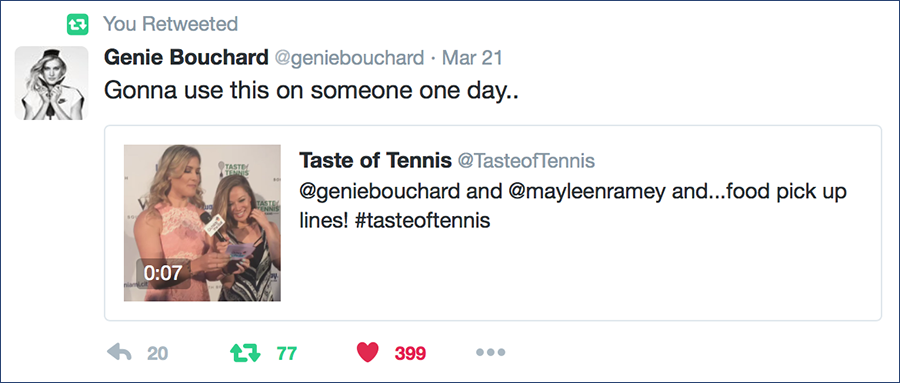Viewport: 900px width, 383px height.
Task: Play the Taste of Tennis video thumbnail
Action: 202,223
